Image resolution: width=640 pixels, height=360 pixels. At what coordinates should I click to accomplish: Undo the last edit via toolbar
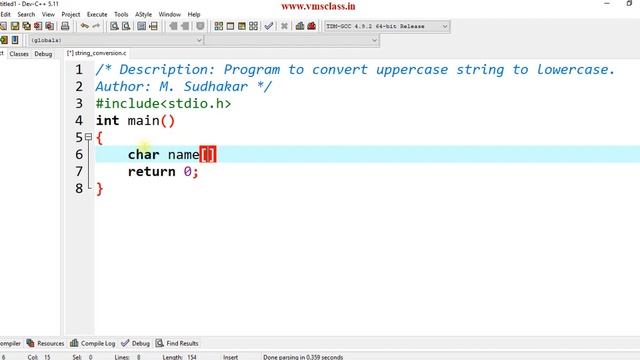[x=84, y=26]
